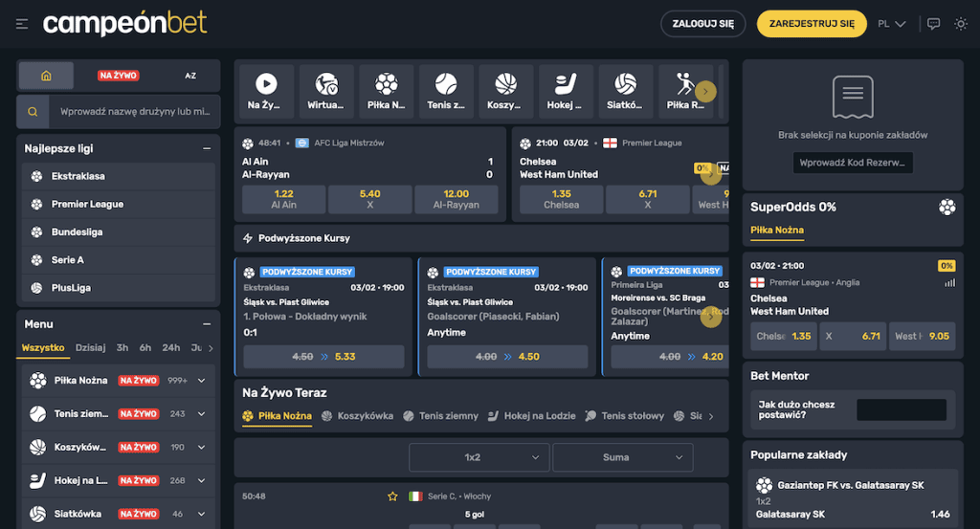Switch to the A-Z sidebar tab
The height and width of the screenshot is (529, 980).
190,76
